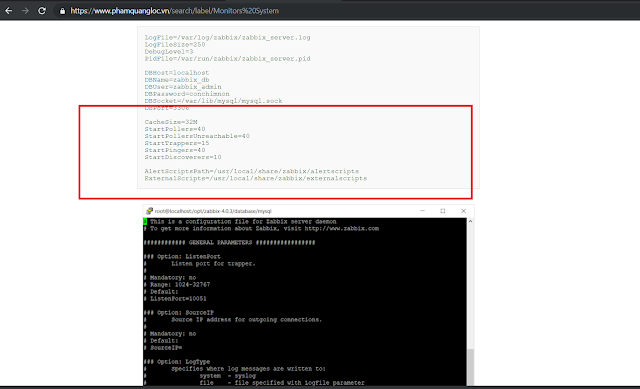
Task: Click the terminal scrollbar thumb
Action: [470, 367]
